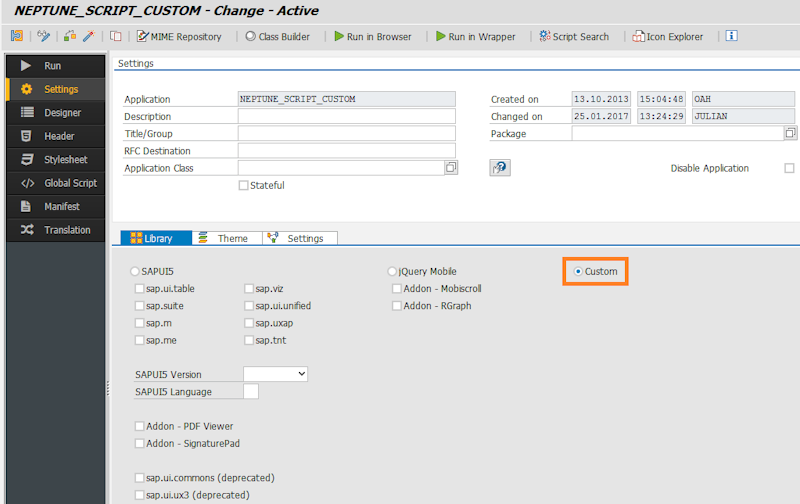Enable the Disable Application checkbox

tap(789, 168)
